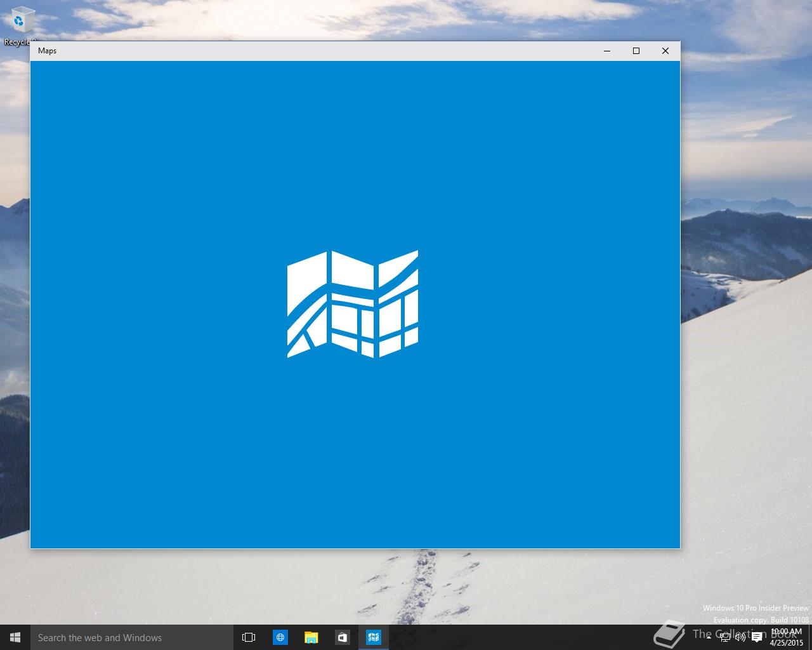Viewport: 812px width, 650px height.
Task: Open the Recycle Bin desktop icon
Action: click(x=21, y=25)
